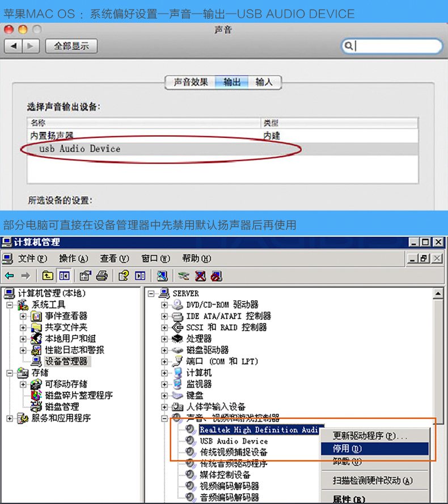Open the 操作(A) menu
This screenshot has height=504, width=448.
74,259
